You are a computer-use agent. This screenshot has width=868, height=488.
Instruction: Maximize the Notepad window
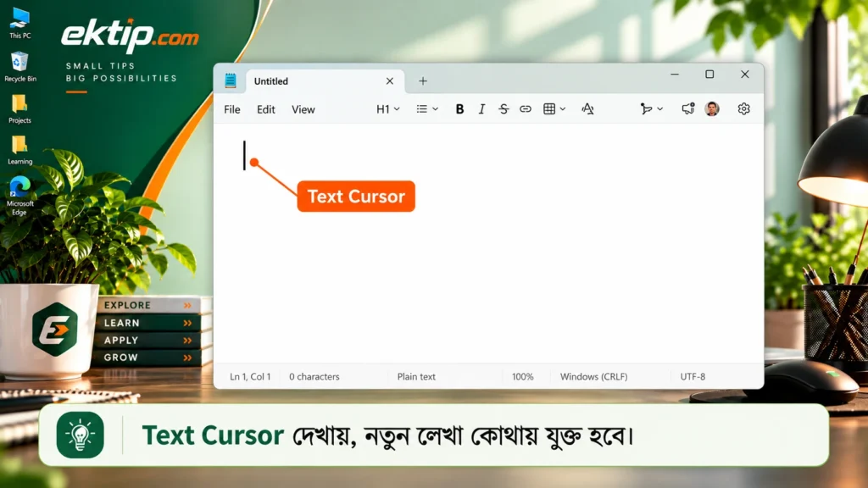click(709, 75)
